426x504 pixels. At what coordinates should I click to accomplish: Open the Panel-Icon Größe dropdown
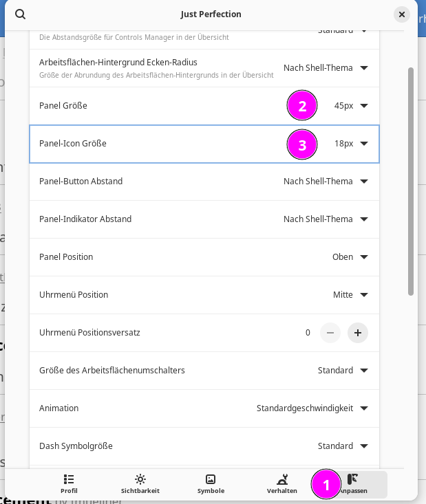pos(351,144)
